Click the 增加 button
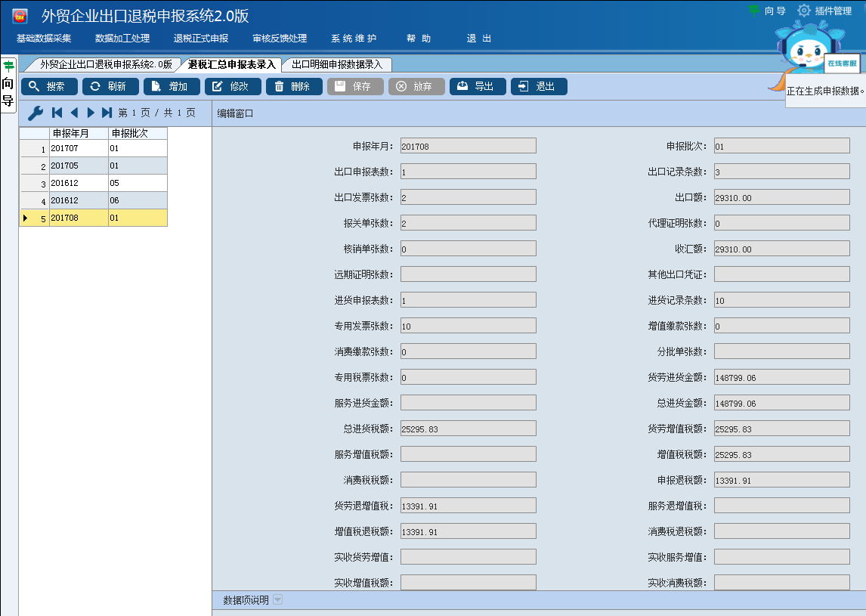Screen dimensions: 866x616 click(172, 87)
